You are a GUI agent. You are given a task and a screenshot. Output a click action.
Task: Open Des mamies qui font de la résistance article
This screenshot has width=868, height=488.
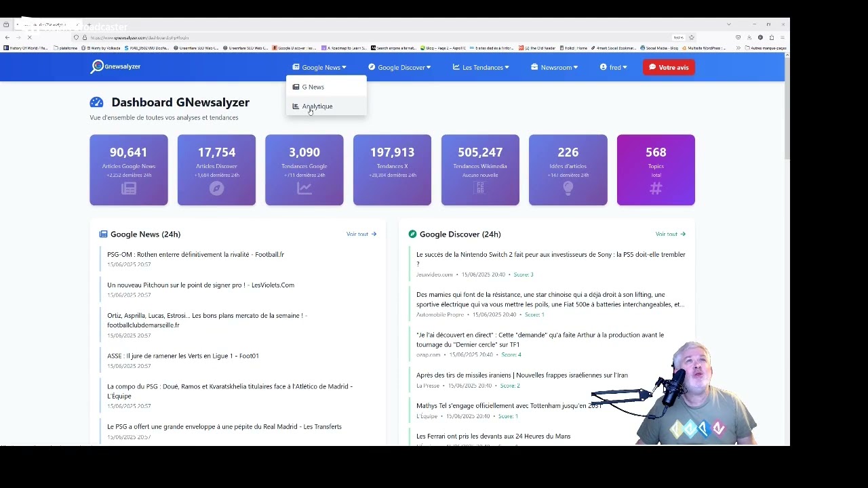click(550, 300)
